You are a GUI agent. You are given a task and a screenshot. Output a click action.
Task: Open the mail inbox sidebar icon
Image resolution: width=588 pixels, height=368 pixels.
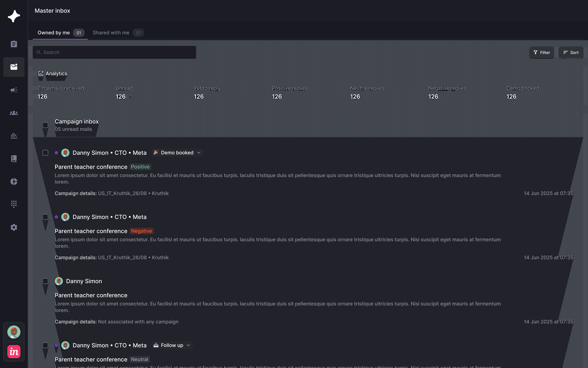(14, 67)
